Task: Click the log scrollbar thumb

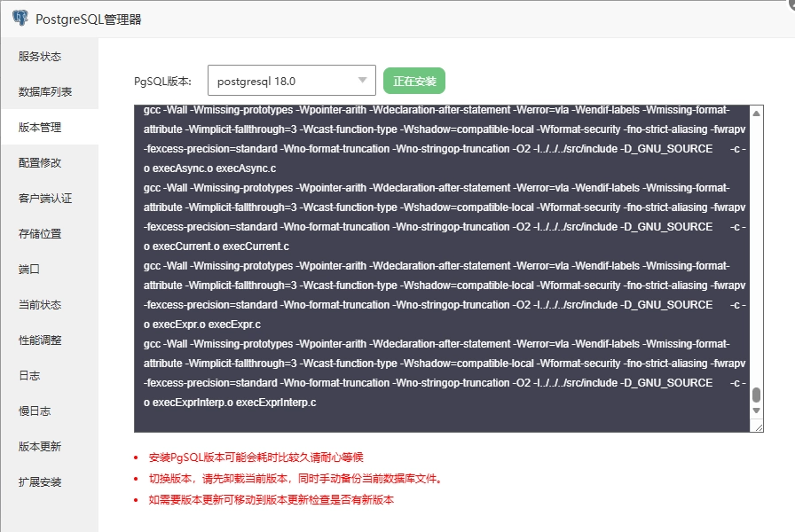Action: (756, 395)
